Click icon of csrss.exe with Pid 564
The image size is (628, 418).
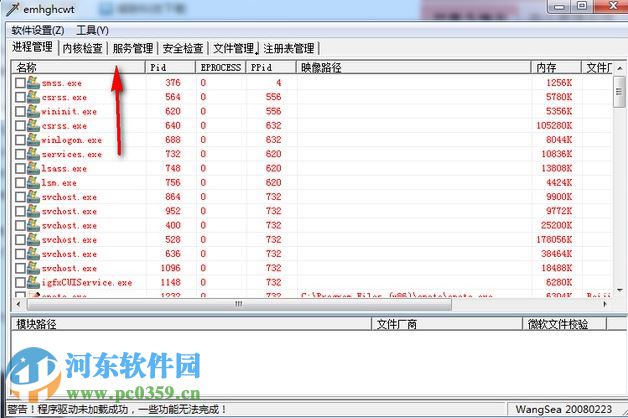(x=33, y=97)
